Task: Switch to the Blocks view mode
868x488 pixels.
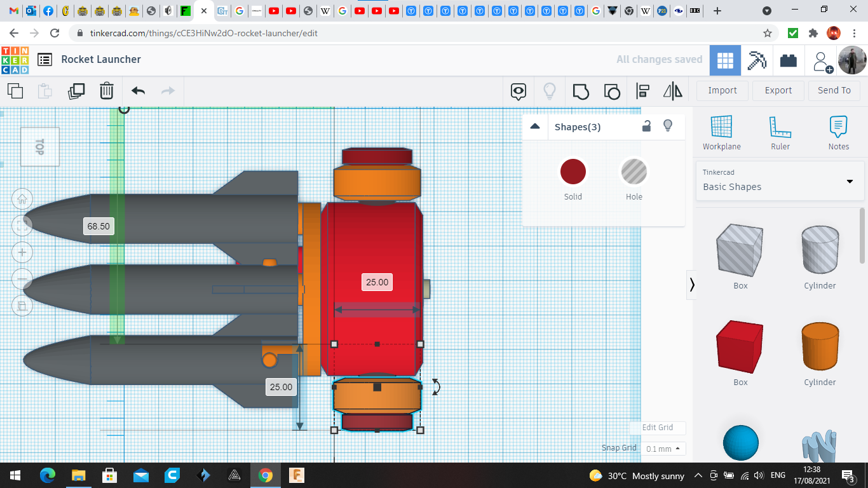Action: tap(789, 60)
